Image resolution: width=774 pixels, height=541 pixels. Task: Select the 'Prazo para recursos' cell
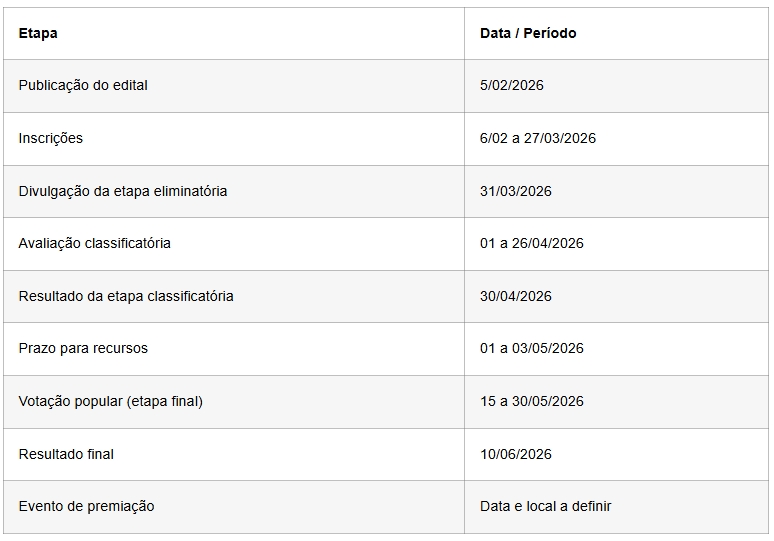(83, 348)
